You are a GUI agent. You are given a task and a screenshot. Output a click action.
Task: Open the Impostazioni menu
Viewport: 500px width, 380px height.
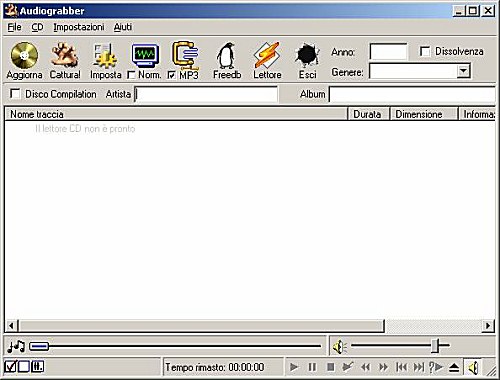tap(79, 27)
